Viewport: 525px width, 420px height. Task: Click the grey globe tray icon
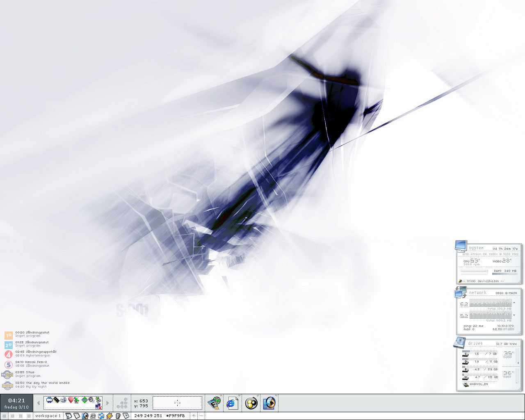coord(63,399)
